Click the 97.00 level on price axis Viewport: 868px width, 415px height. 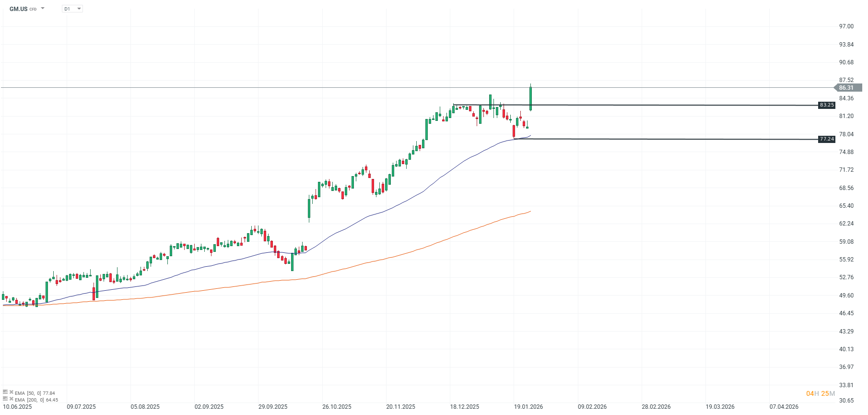pos(846,26)
